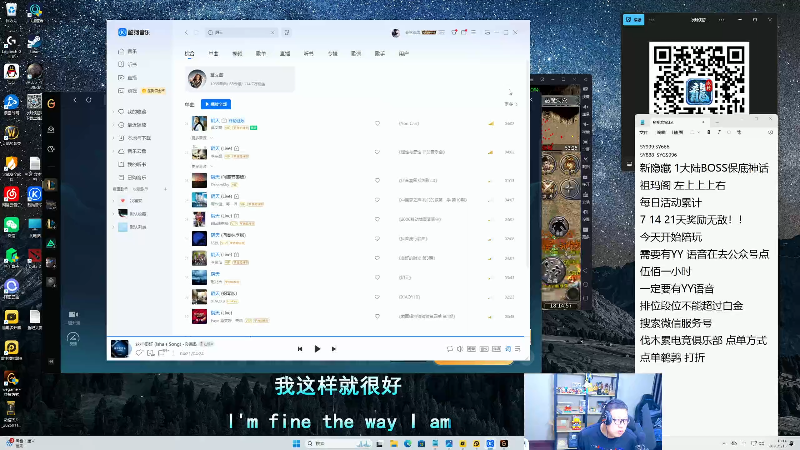The image size is (800, 450).
Task: Open the artist card with round portrait
Action: 240,79
